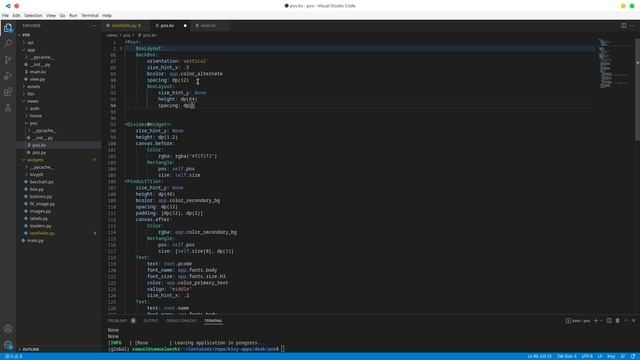Open main.kv in the app folder

point(38,72)
